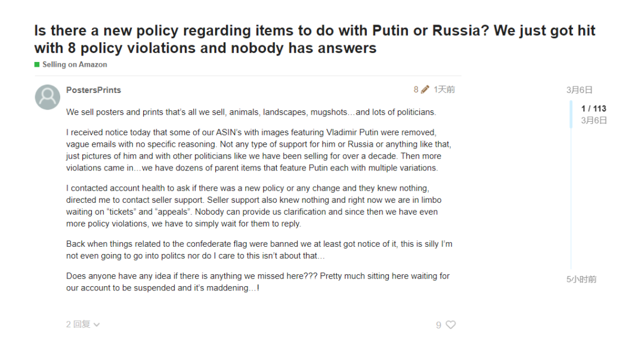The width and height of the screenshot is (644, 347).
Task: Click the chevron beside 2 回复
Action: click(x=97, y=325)
